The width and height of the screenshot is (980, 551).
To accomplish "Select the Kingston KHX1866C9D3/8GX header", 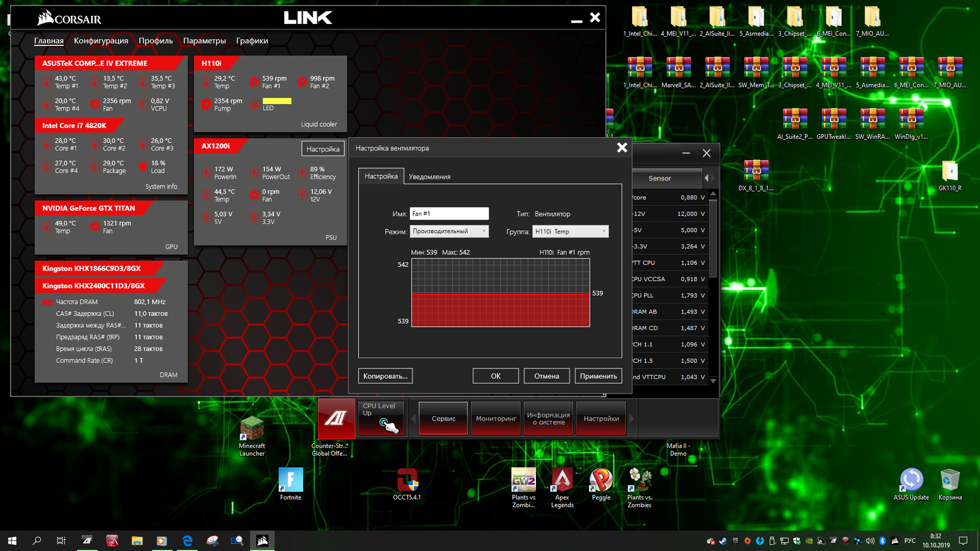I will (100, 268).
